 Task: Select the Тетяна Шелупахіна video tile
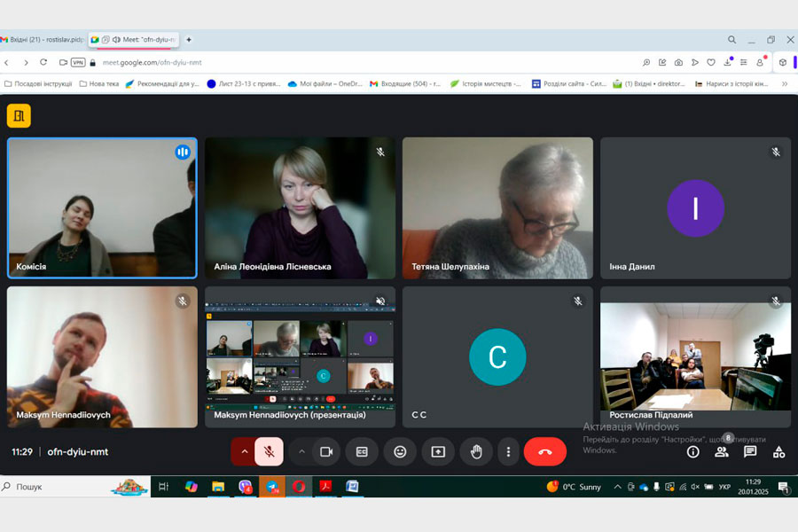click(497, 208)
